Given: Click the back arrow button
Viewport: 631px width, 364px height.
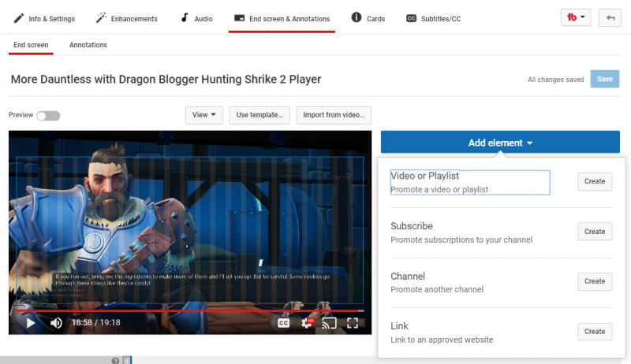Looking at the screenshot, I should coord(610,17).
